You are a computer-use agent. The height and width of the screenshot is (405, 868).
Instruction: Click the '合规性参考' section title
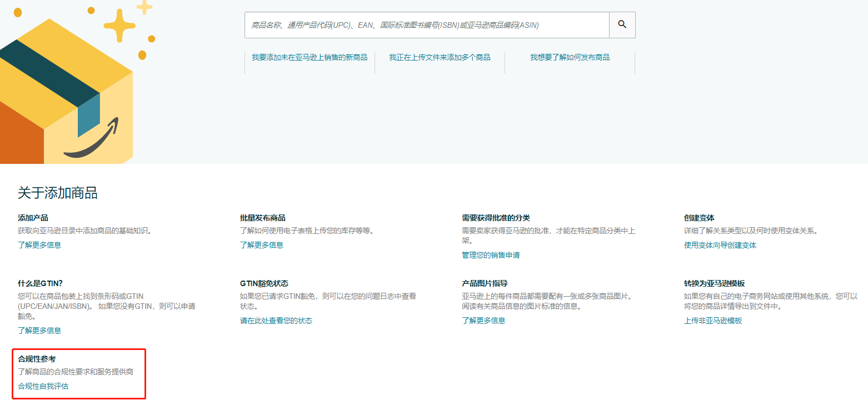[37, 359]
